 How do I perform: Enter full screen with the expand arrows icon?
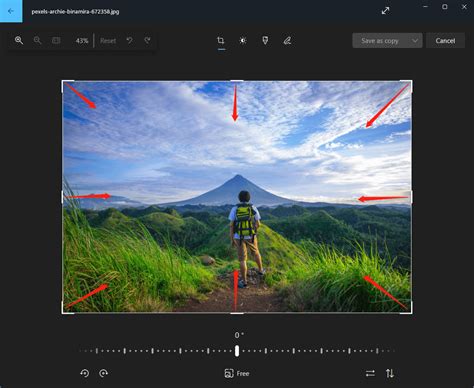[x=385, y=11]
